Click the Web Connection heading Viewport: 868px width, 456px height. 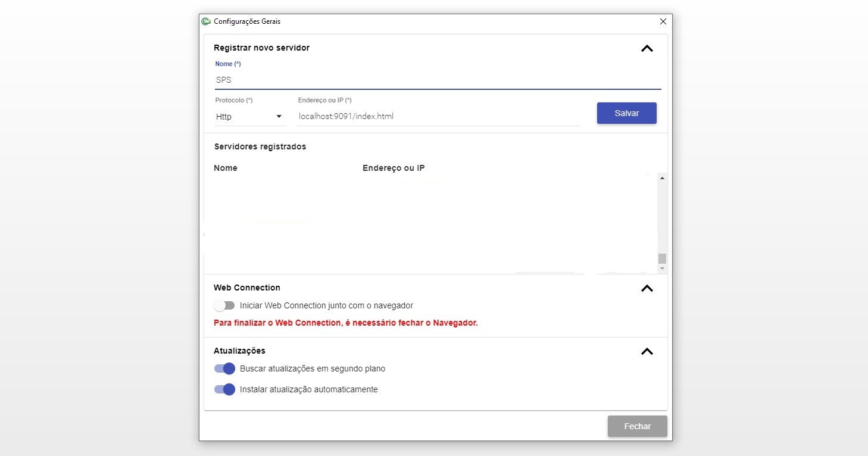247,288
